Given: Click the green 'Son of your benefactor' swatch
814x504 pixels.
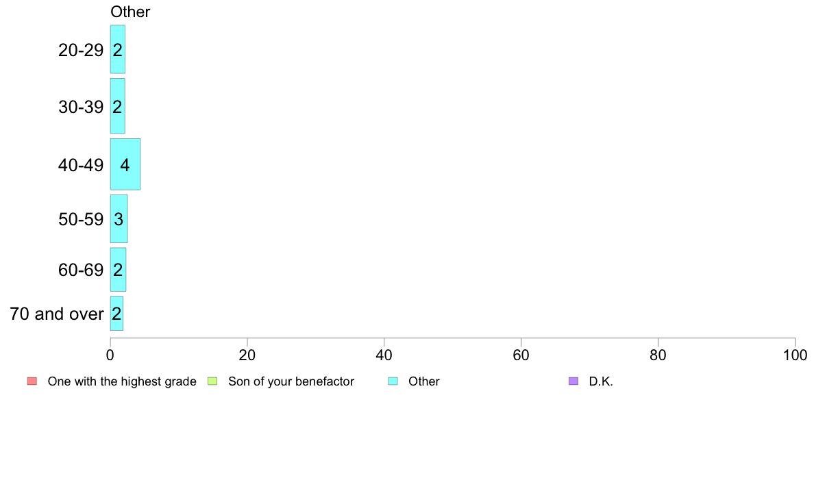Looking at the screenshot, I should [212, 381].
